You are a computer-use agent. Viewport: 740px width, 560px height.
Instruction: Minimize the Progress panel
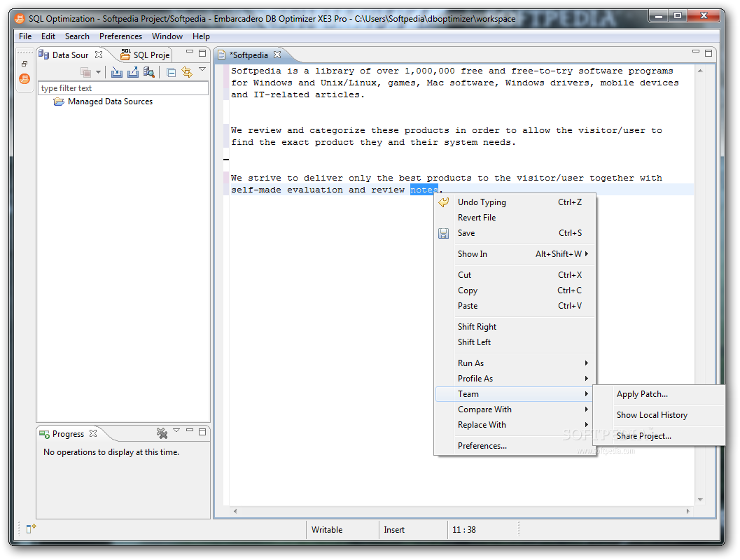(x=190, y=430)
